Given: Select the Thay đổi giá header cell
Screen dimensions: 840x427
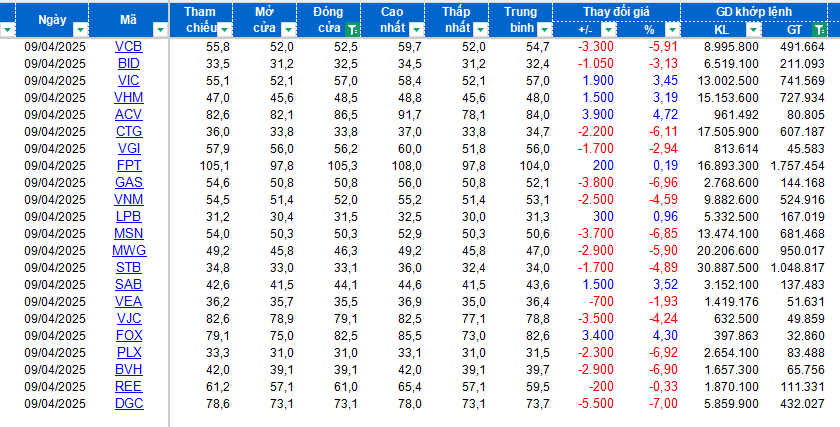Looking at the screenshot, I should pyautogui.click(x=616, y=12).
